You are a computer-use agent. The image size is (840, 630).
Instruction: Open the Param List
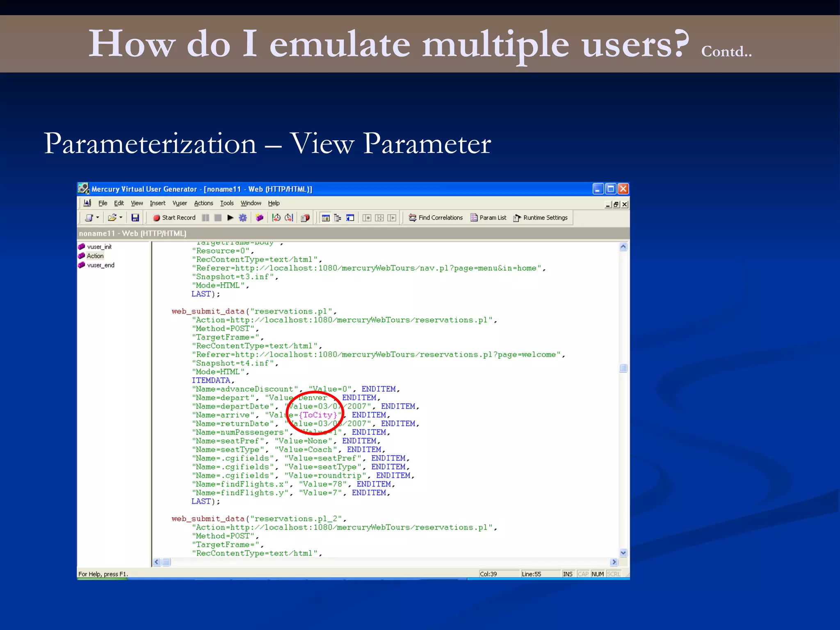coord(488,218)
